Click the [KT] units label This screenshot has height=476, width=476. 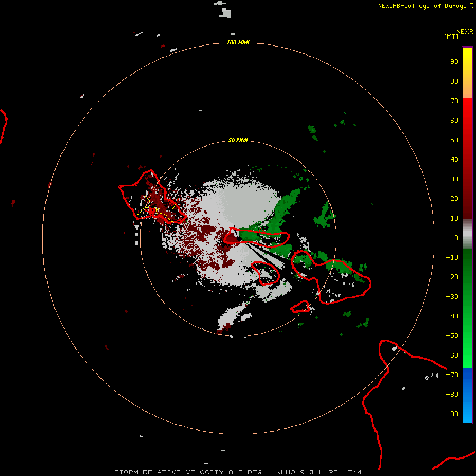point(451,36)
